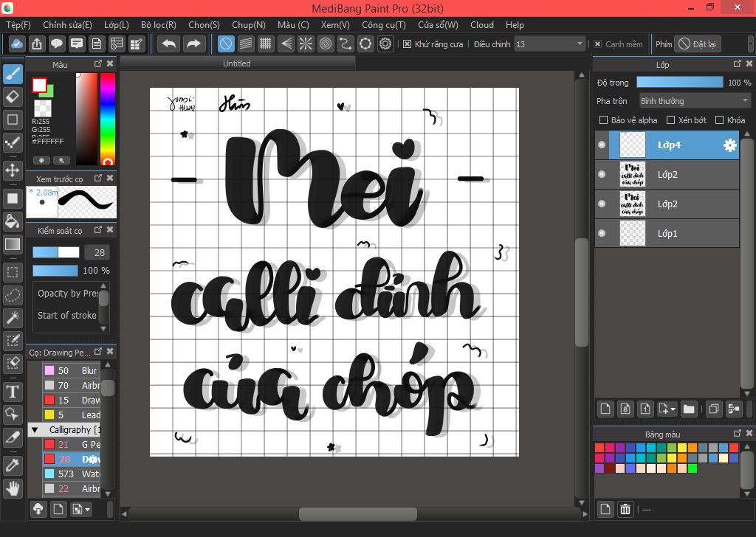756x537 pixels.
Task: Open snap settings gear icon
Action: click(385, 44)
